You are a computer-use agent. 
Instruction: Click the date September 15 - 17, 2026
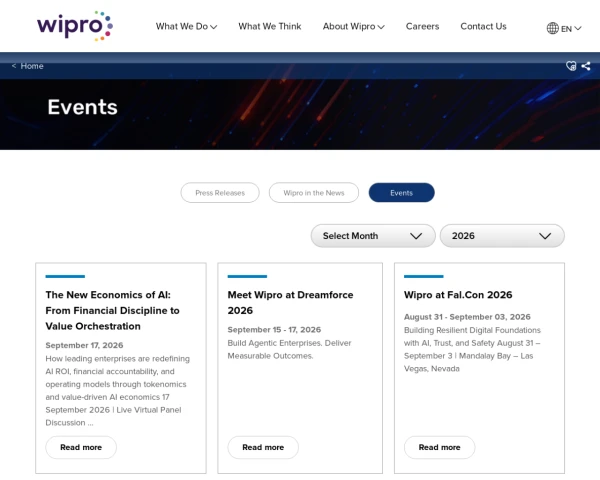[274, 330]
